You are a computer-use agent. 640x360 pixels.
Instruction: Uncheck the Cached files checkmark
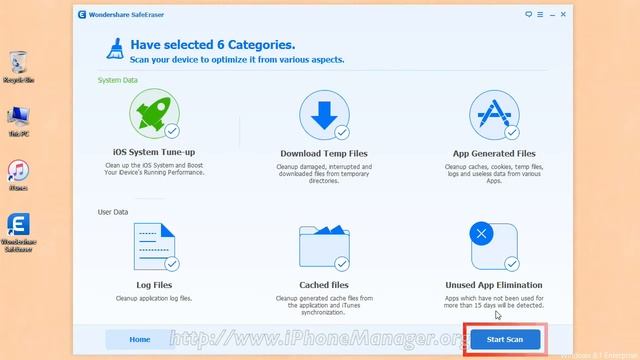click(x=342, y=264)
